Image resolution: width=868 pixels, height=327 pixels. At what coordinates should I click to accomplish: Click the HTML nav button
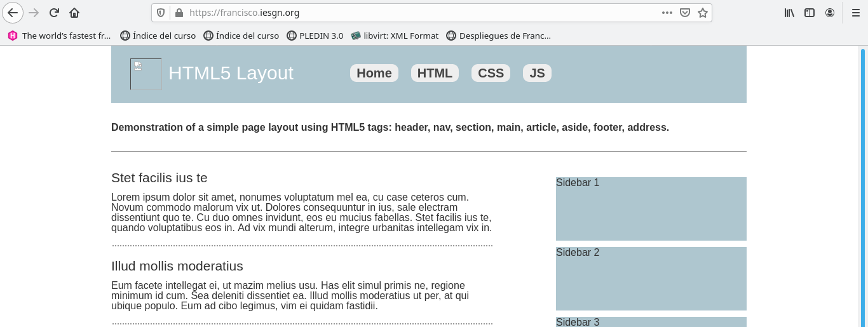click(x=435, y=73)
